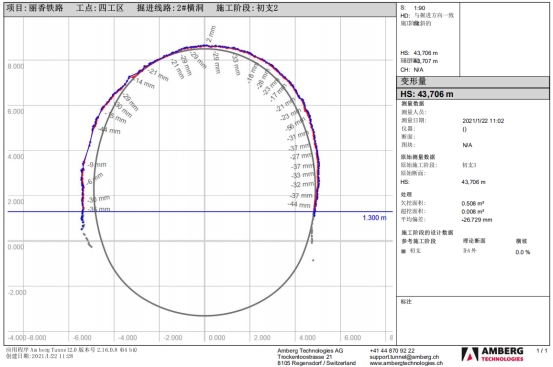The width and height of the screenshot is (553, 367).
Task: Click the -44 mm label near right springline
Action: (x=299, y=204)
